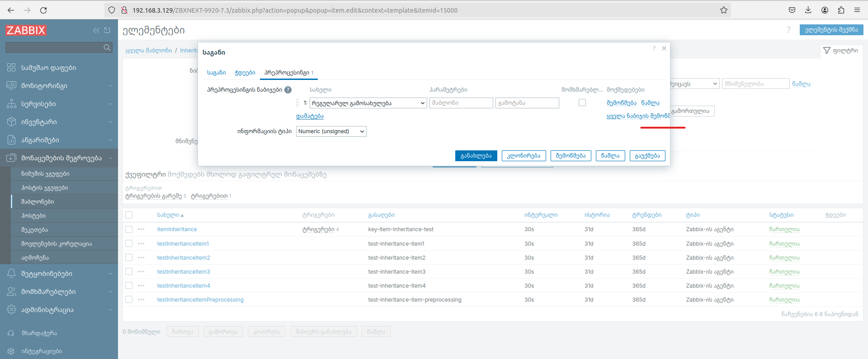This screenshot has height=359, width=868.
Task: Open ინვენტარი menu icon
Action: [11, 121]
